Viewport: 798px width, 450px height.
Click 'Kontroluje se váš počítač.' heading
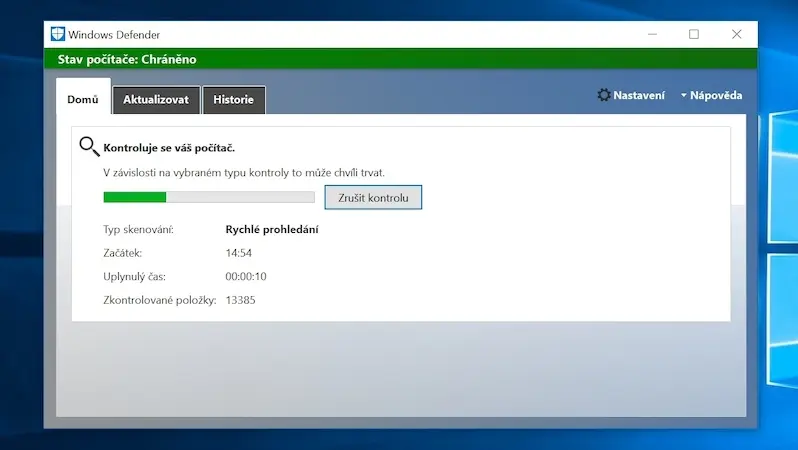tap(169, 148)
